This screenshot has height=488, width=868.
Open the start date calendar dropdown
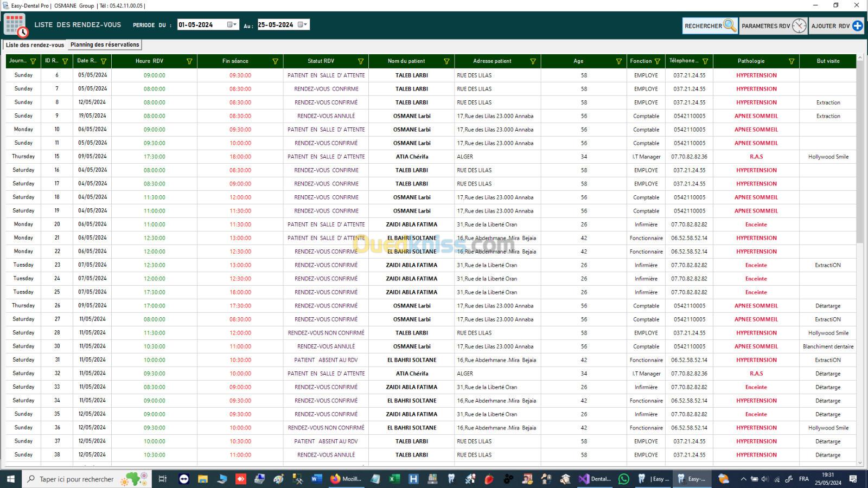[232, 25]
